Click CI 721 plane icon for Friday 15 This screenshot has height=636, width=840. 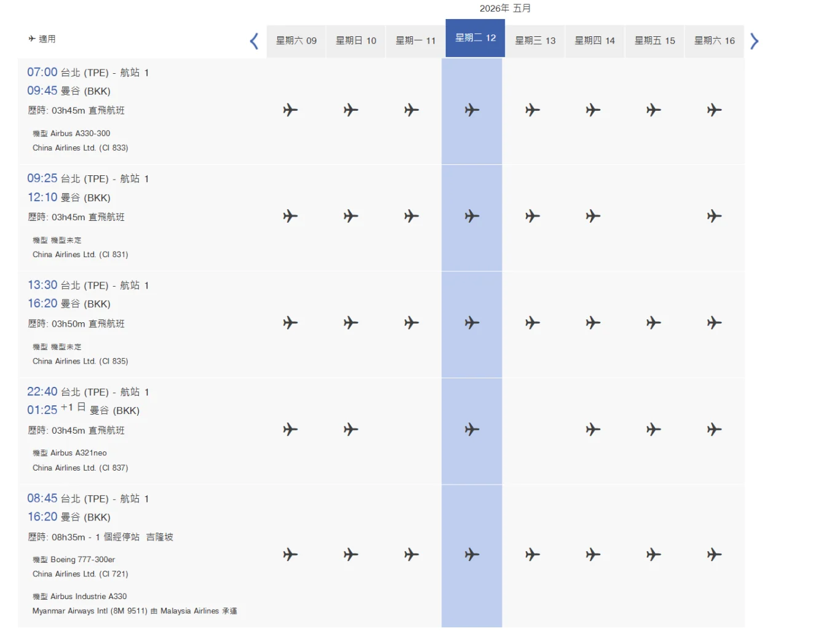click(654, 555)
